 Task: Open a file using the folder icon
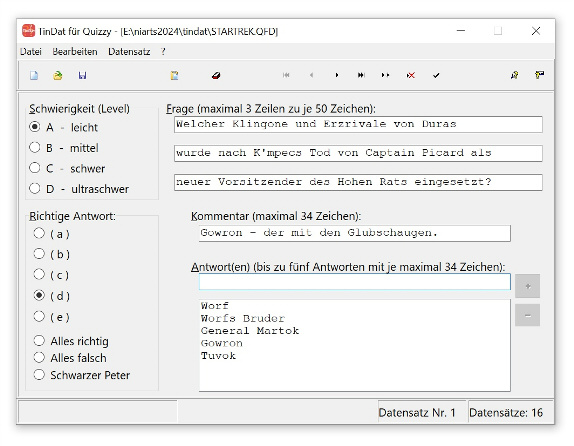coord(58,75)
